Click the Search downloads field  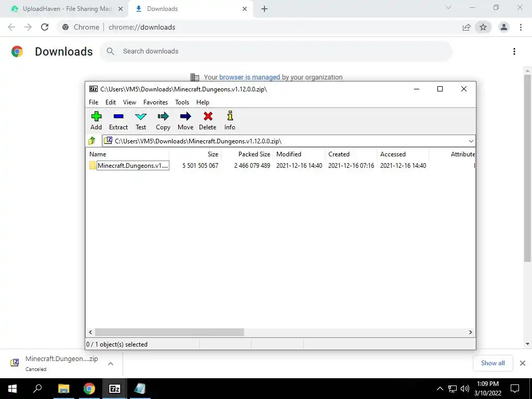click(276, 51)
